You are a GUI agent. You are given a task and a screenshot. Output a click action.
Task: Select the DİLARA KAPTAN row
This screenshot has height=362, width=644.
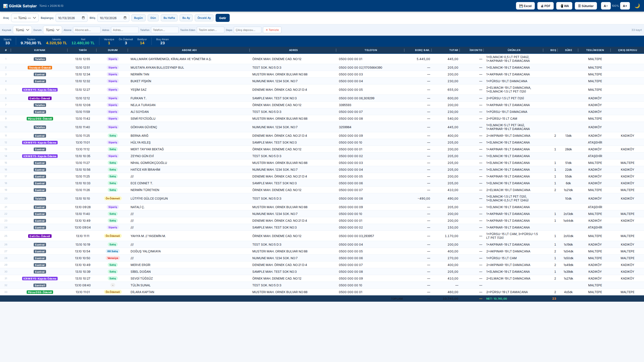pos(322,292)
